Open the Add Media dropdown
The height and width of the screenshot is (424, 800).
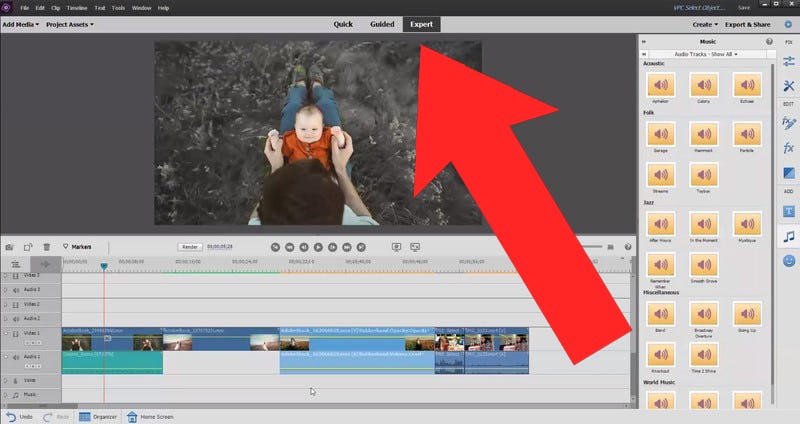pyautogui.click(x=20, y=23)
